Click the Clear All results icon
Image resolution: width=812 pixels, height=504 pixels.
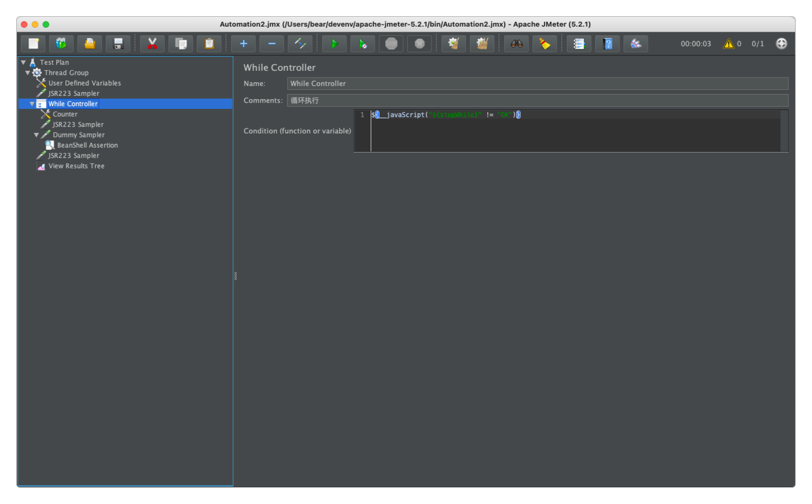[x=482, y=44]
